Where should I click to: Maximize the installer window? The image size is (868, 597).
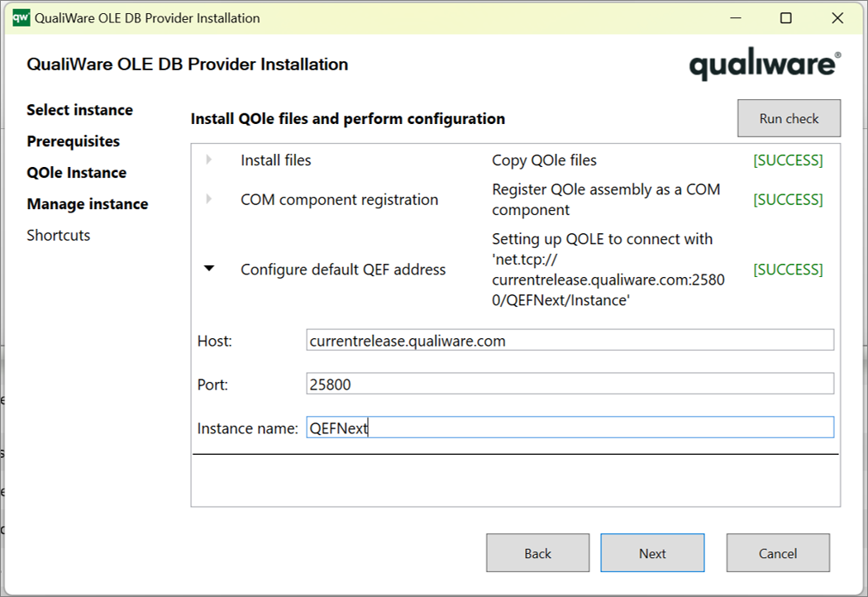785,17
